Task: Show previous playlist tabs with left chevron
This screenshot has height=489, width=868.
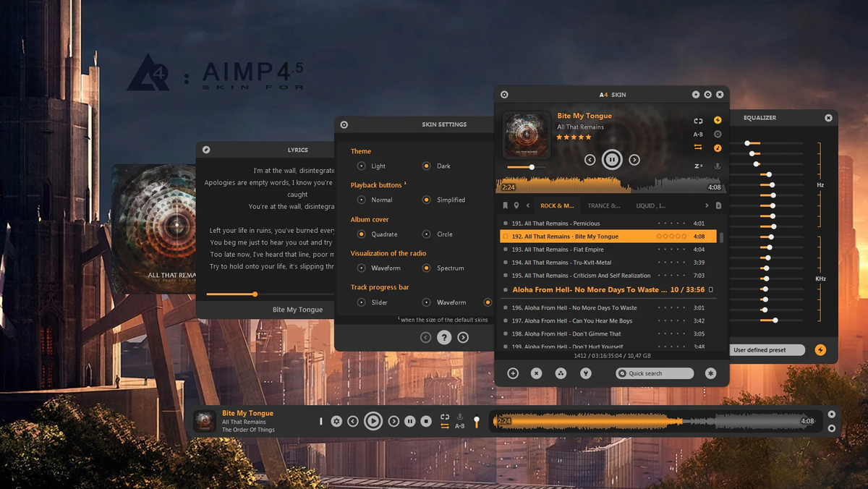Action: (x=528, y=206)
